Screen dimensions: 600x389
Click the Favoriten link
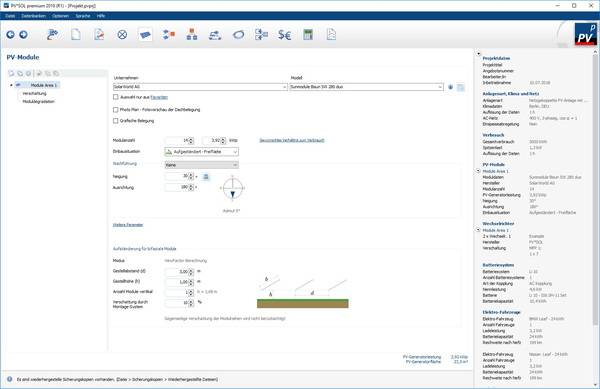pyautogui.click(x=159, y=97)
